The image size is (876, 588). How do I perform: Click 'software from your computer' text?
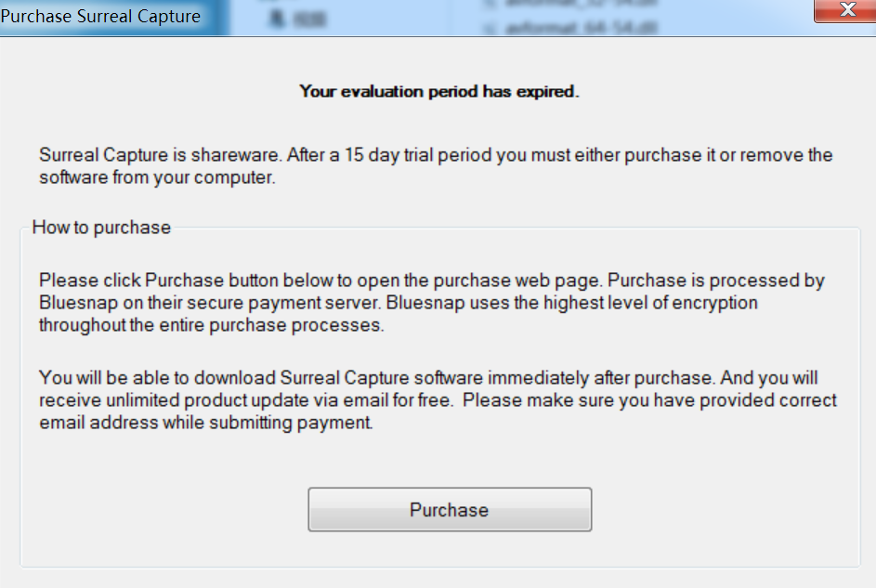(157, 177)
